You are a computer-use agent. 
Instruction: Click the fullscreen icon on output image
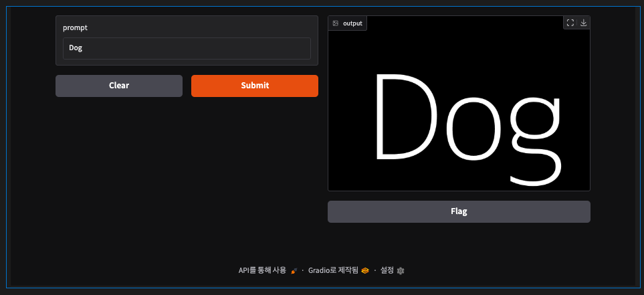pos(570,23)
